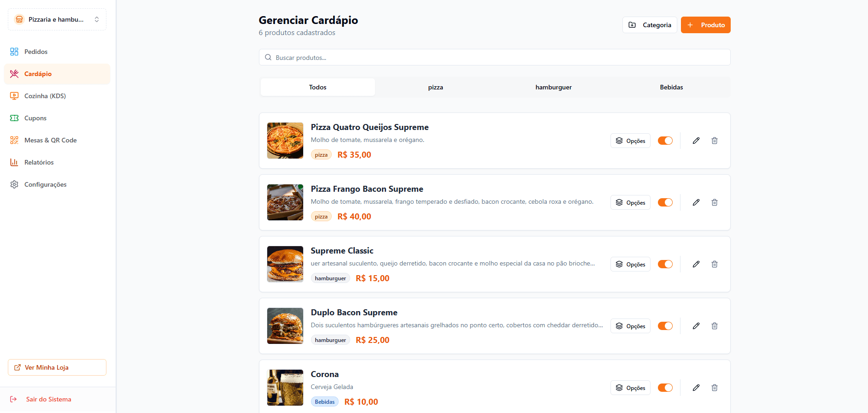Edit Duplo Bacon Supreme with the pencil icon
This screenshot has height=413, width=868.
[x=696, y=326]
